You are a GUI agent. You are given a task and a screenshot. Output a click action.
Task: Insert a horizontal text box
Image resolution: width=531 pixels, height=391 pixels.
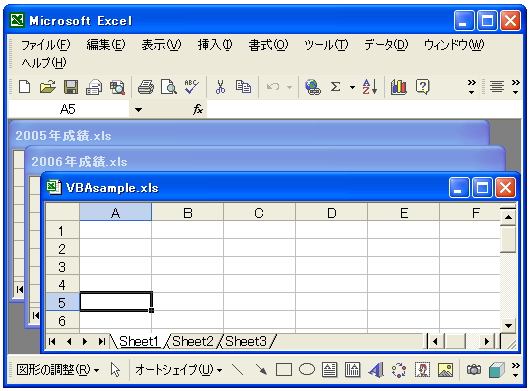pos(330,370)
